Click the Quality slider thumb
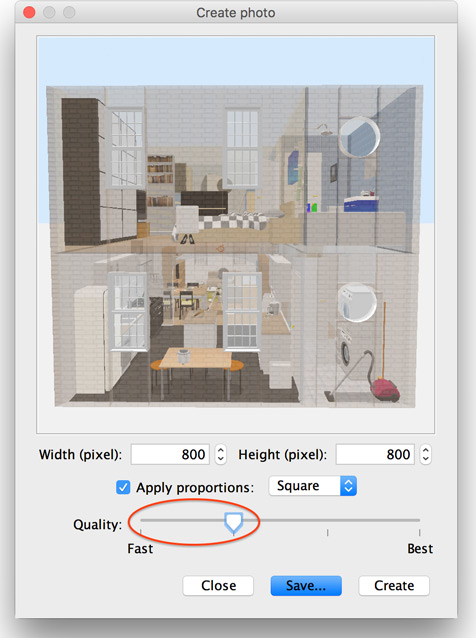The image size is (476, 638). click(x=234, y=523)
